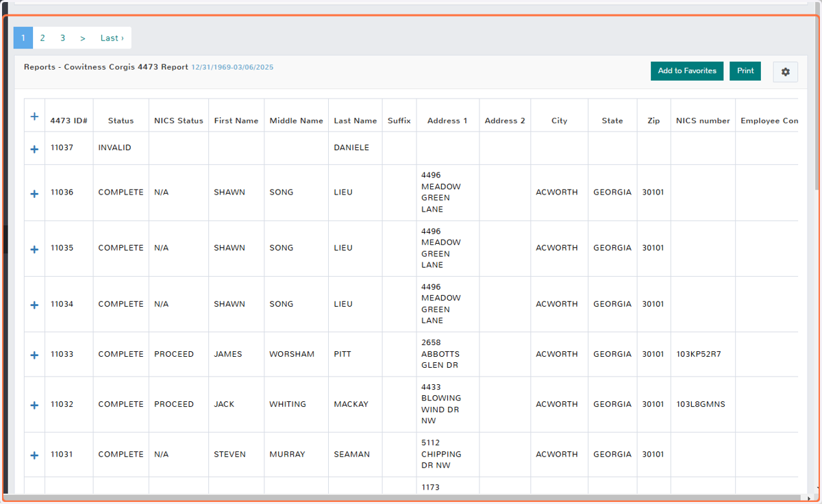The image size is (822, 504).
Task: Click plus icon for record 11033
Action: point(34,355)
